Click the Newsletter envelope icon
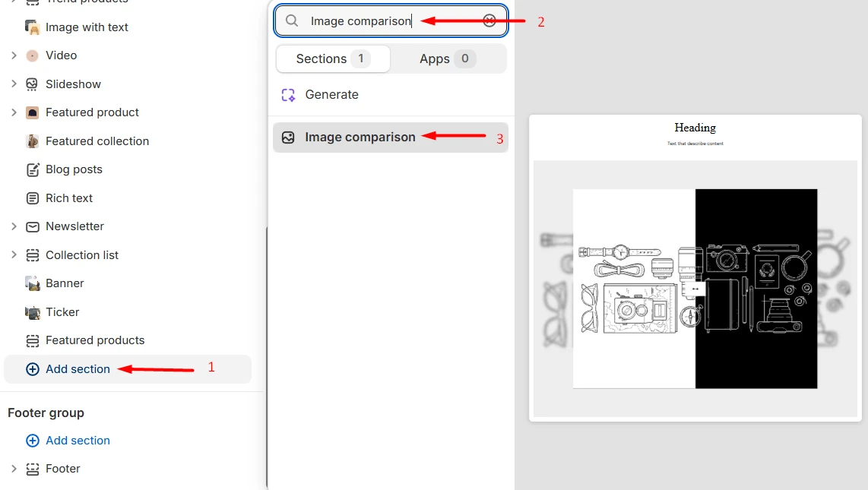This screenshot has width=868, height=490. 33,226
